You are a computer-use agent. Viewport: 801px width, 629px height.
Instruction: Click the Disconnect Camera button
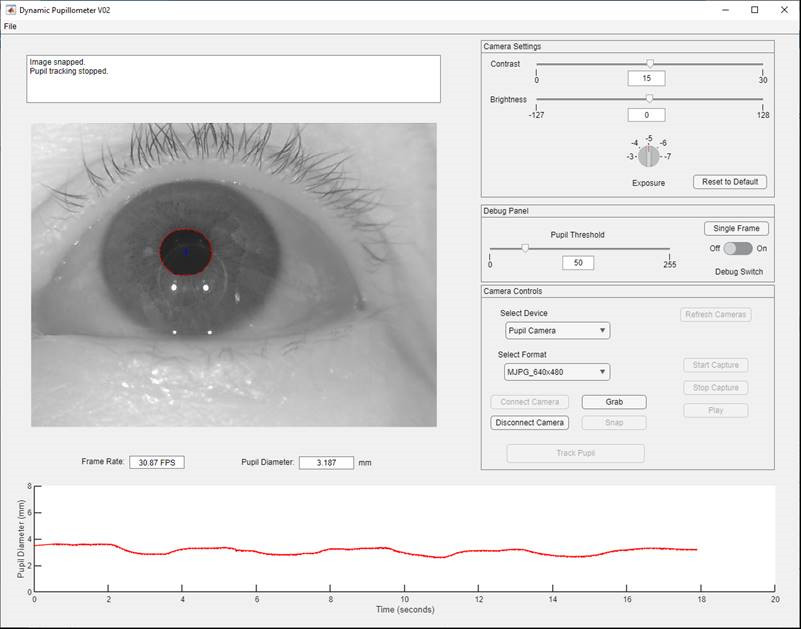(x=529, y=423)
